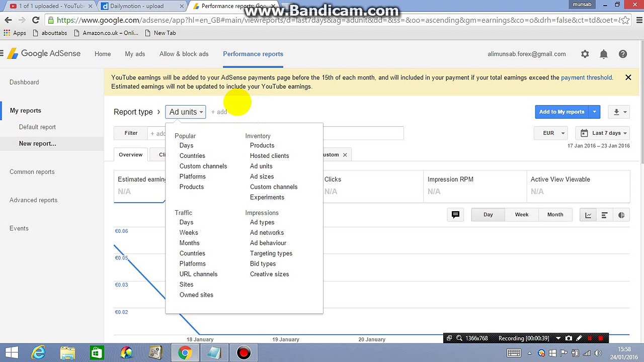Bookmark this page with the star
Screen dimensions: 644x362
click(x=625, y=21)
